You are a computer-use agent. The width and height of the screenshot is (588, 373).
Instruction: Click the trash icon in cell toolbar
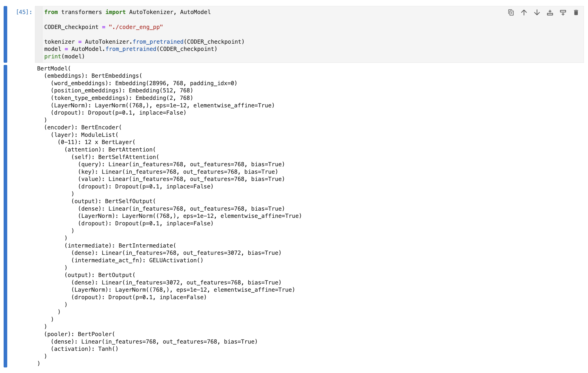[x=576, y=13]
